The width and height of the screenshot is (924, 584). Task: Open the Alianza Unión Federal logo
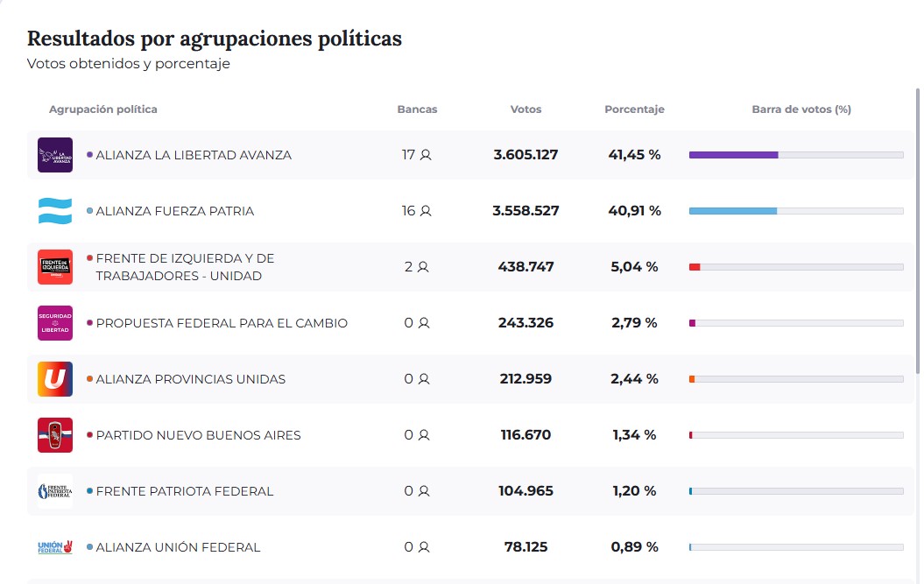pyautogui.click(x=54, y=546)
